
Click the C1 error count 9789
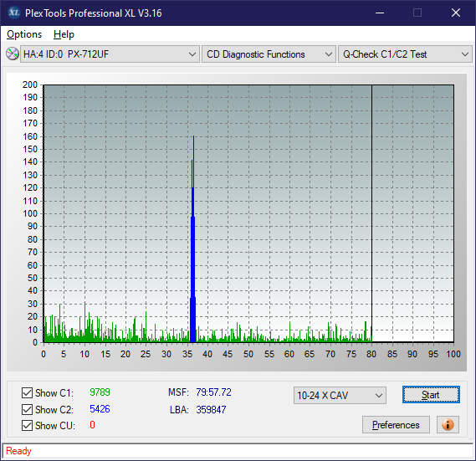pos(100,392)
